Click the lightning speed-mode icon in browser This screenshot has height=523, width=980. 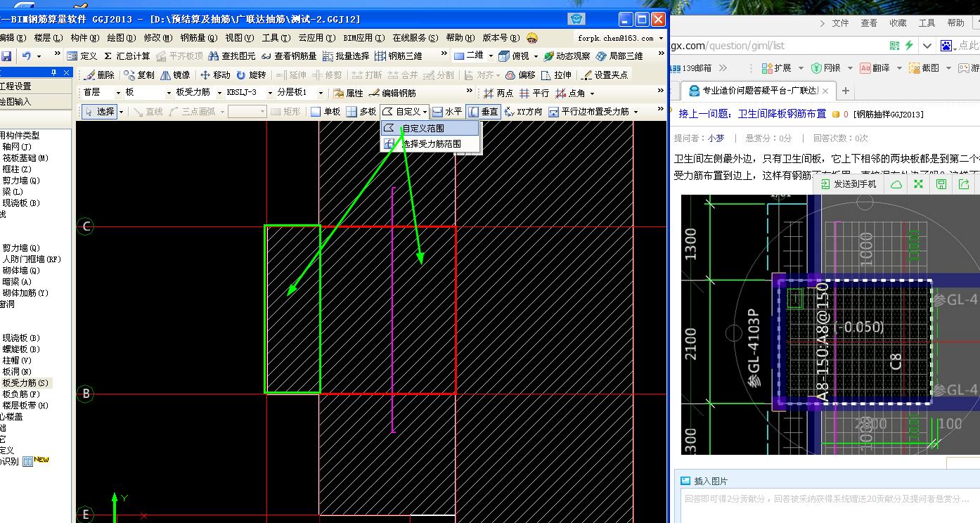click(x=909, y=46)
